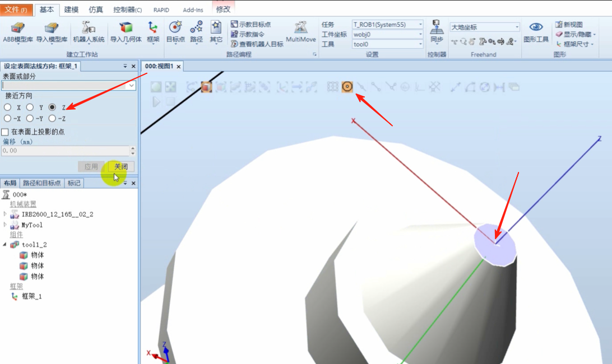Select the X approach direction radio
612x364 pixels.
[7, 107]
